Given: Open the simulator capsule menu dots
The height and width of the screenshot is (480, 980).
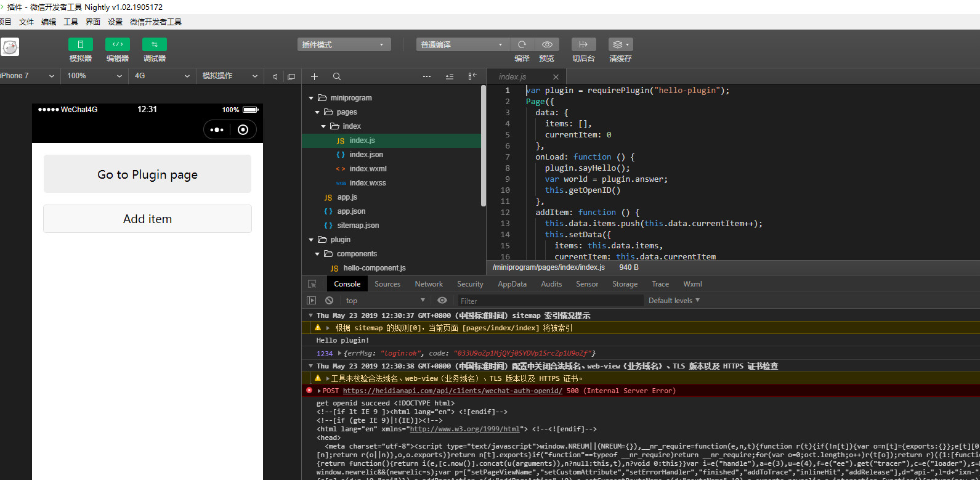Looking at the screenshot, I should tap(217, 129).
